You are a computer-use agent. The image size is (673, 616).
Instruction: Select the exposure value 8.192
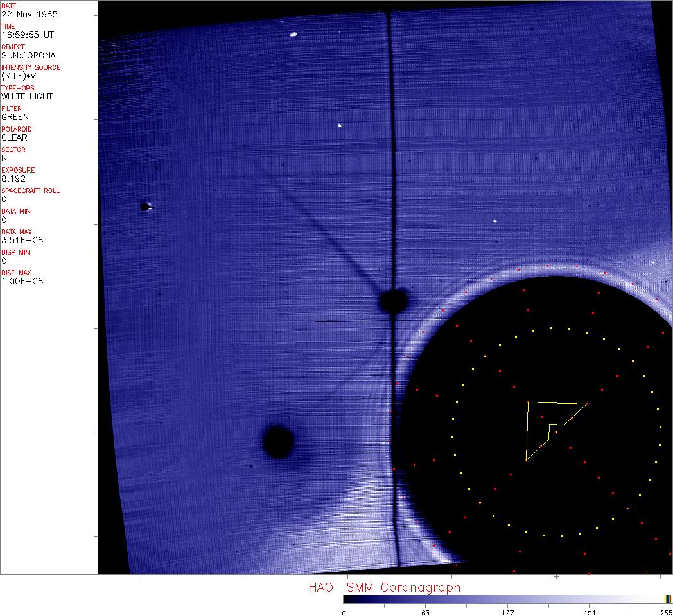(13, 178)
